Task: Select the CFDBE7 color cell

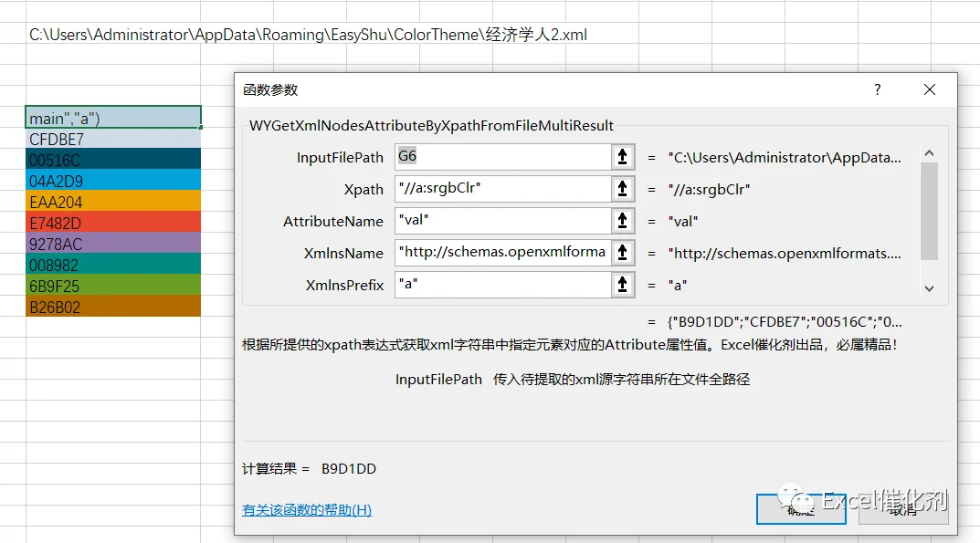Action: point(113,139)
